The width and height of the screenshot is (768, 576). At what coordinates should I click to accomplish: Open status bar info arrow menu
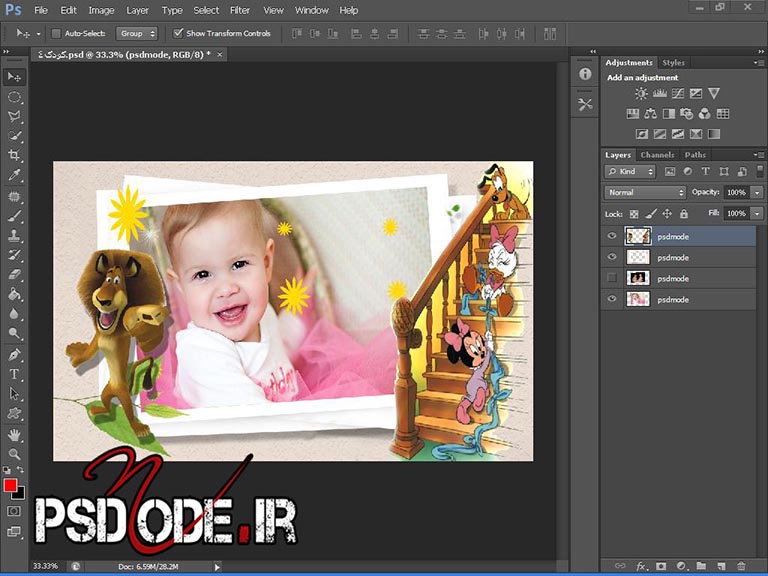click(x=217, y=567)
